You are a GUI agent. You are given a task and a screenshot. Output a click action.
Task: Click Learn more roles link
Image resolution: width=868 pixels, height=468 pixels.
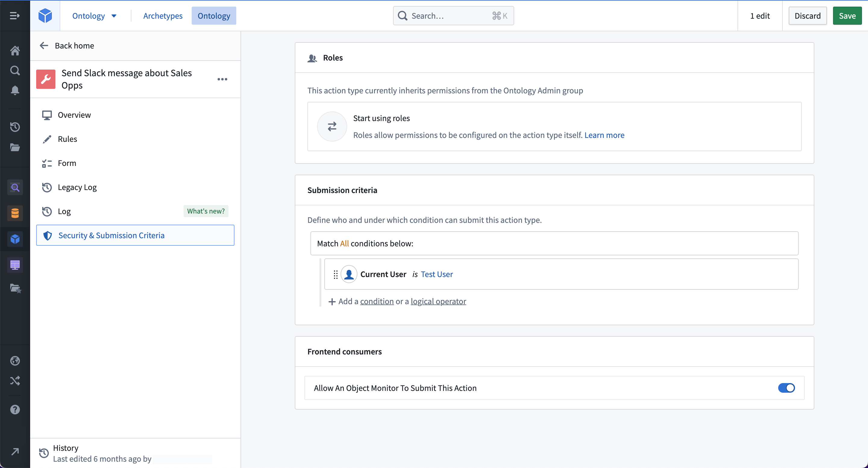point(604,134)
